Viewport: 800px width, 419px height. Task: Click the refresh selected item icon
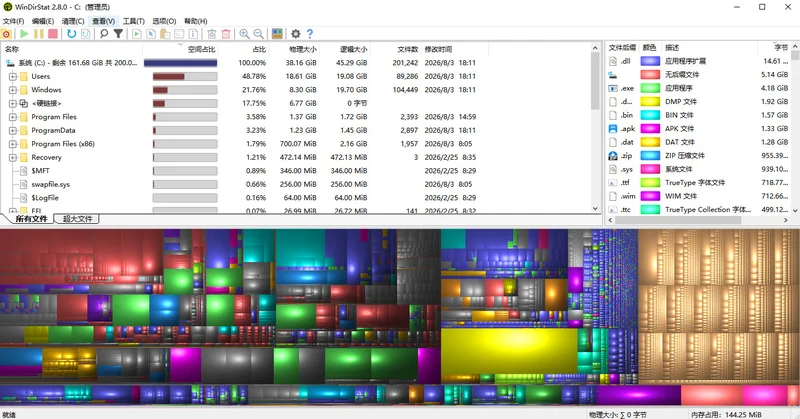(86, 34)
